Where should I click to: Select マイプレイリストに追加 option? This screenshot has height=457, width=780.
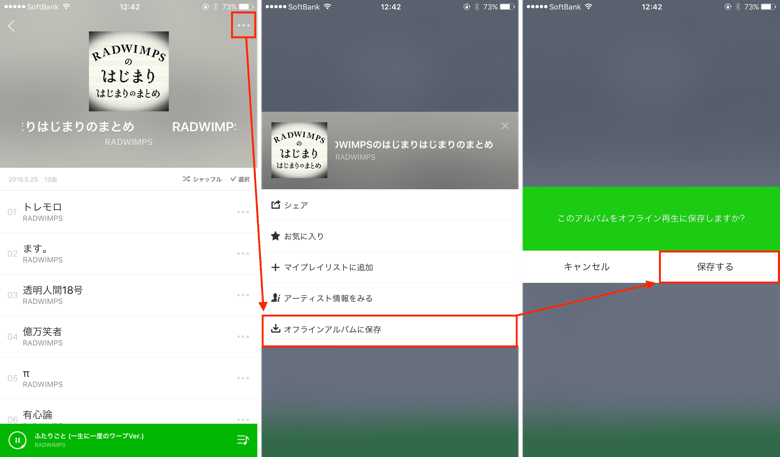390,267
